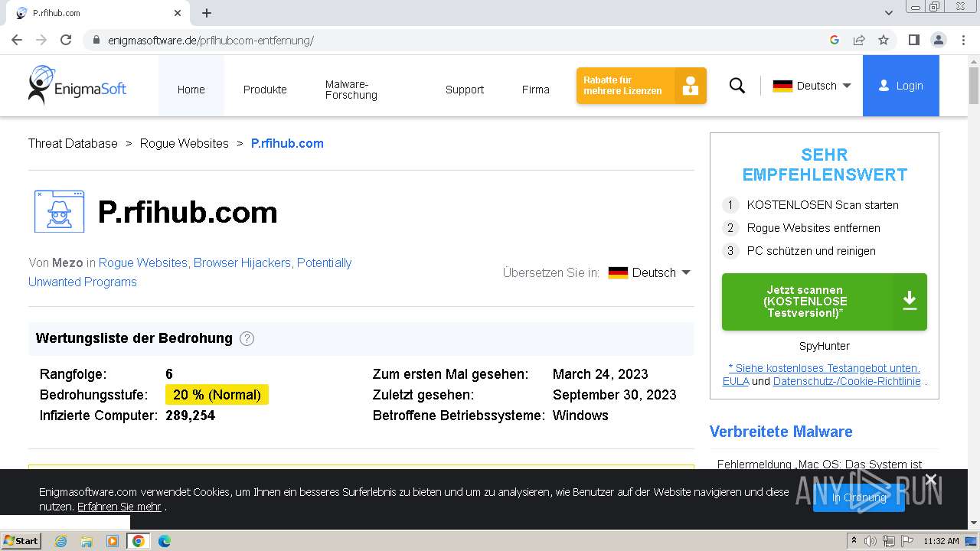
Task: Show hidden system tray icons arrow
Action: point(854,541)
